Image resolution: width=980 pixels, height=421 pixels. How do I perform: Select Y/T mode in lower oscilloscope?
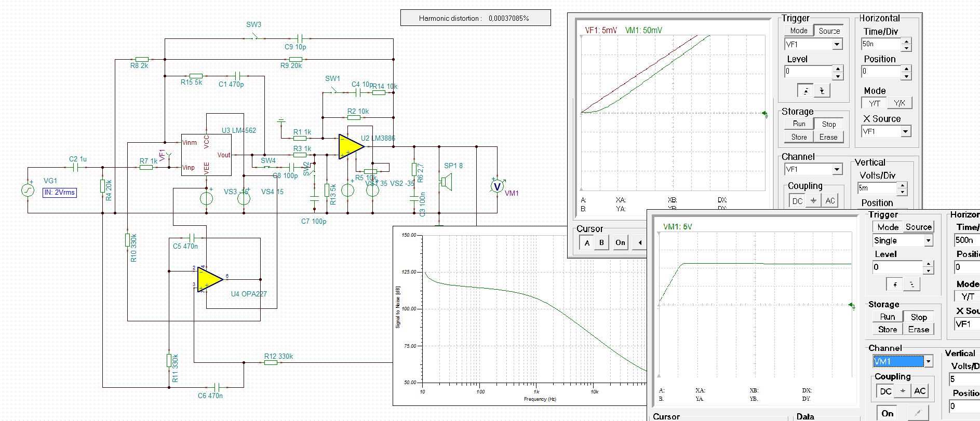click(x=967, y=296)
